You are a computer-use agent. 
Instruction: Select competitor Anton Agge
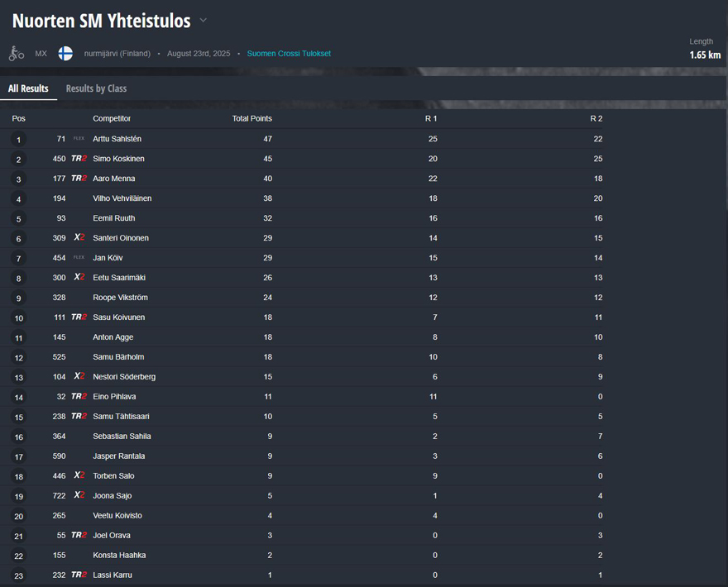(x=113, y=336)
